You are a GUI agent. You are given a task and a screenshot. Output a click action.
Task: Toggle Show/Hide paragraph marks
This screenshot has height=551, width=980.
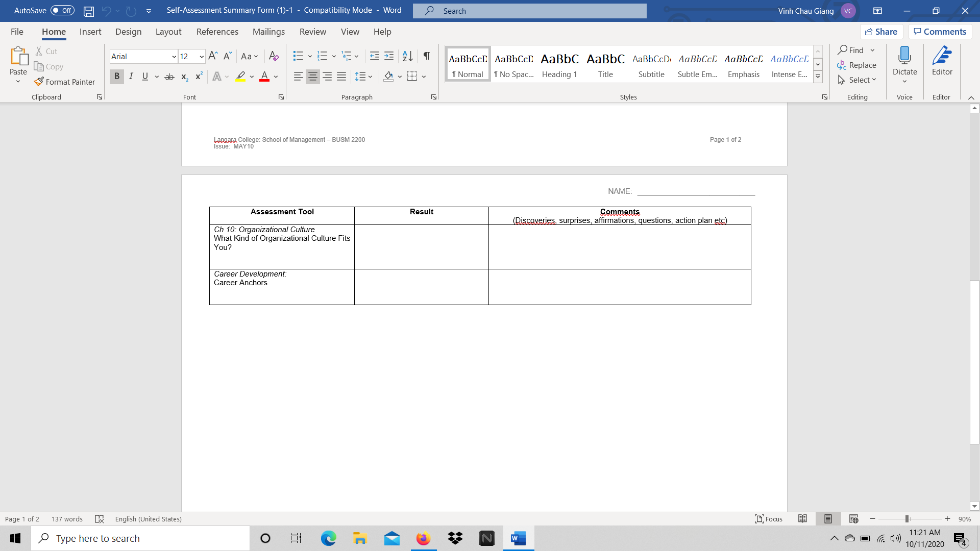[427, 56]
